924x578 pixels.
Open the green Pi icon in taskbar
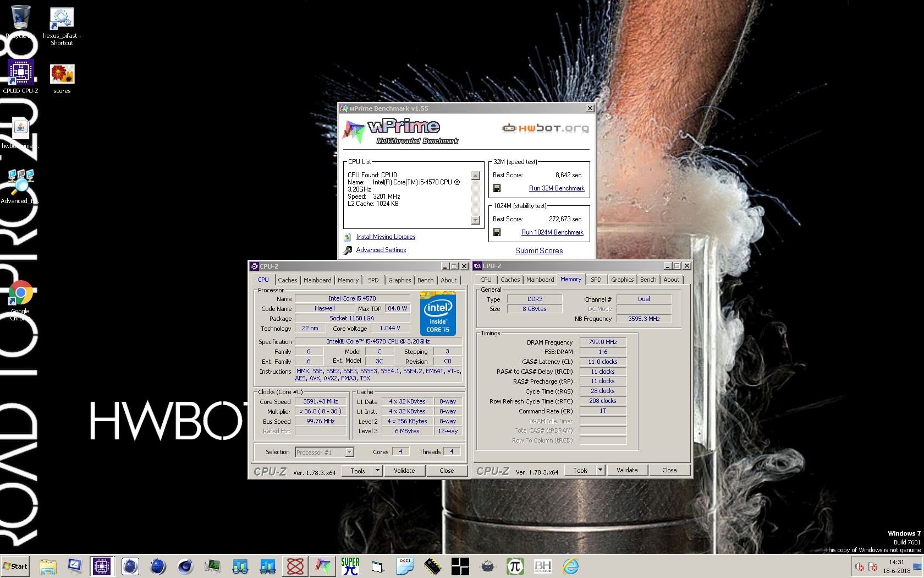point(515,566)
